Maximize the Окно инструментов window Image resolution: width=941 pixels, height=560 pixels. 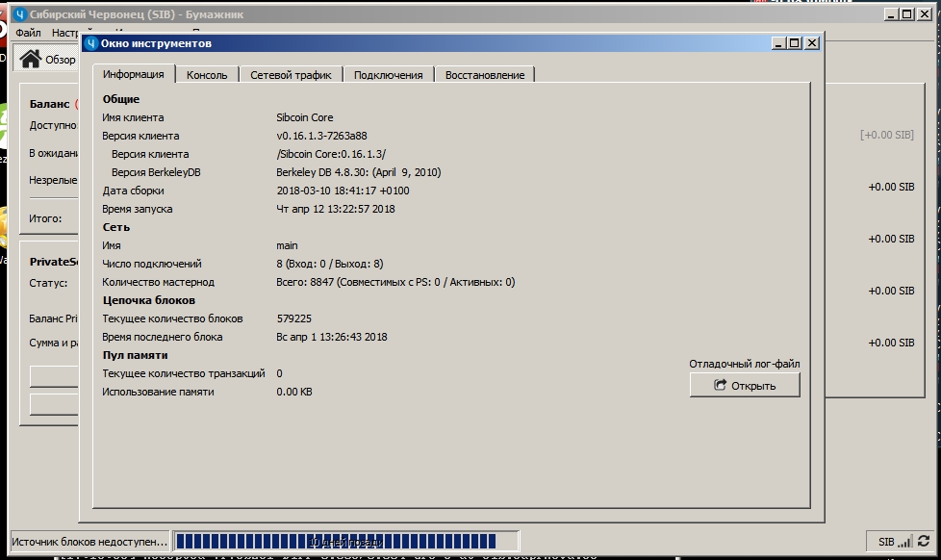[x=795, y=43]
